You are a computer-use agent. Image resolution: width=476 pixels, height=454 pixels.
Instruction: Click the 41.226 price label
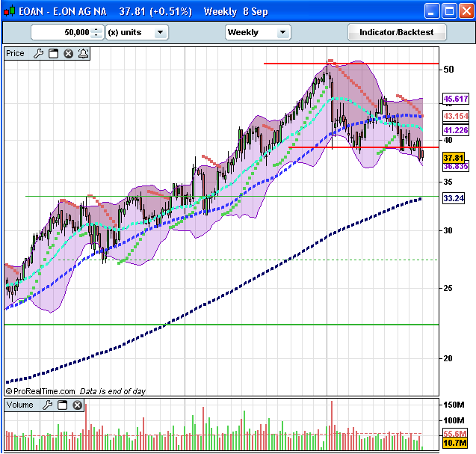coord(456,130)
